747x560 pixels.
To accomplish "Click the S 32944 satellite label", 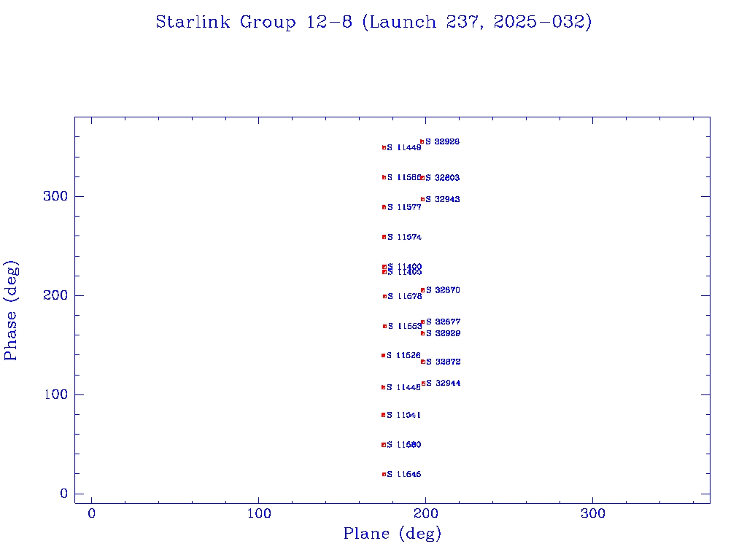I will [444, 384].
